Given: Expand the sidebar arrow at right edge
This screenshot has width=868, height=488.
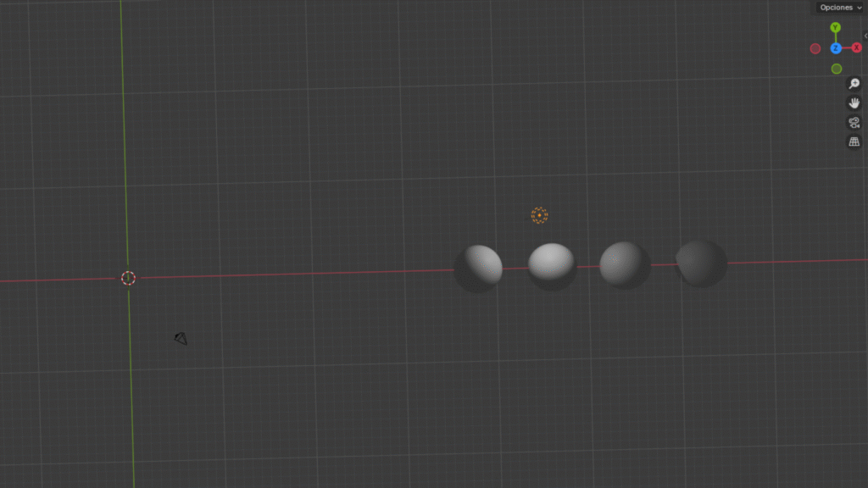Looking at the screenshot, I should pos(865,36).
